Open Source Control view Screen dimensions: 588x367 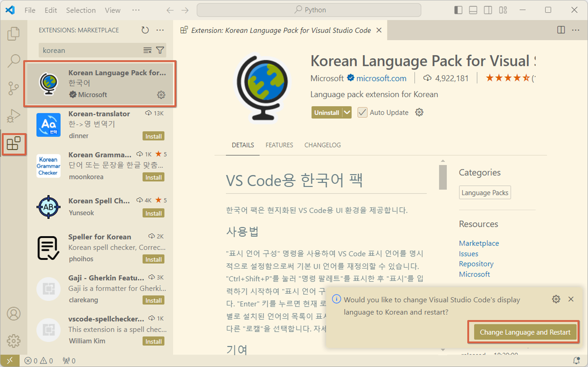(14, 88)
